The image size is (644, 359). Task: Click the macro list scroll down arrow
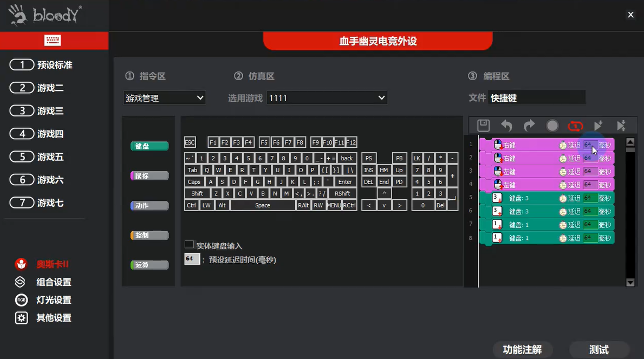(630, 283)
